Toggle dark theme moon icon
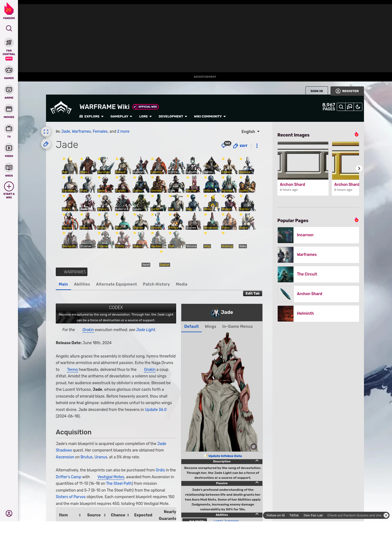The image size is (392, 545). 358,107
